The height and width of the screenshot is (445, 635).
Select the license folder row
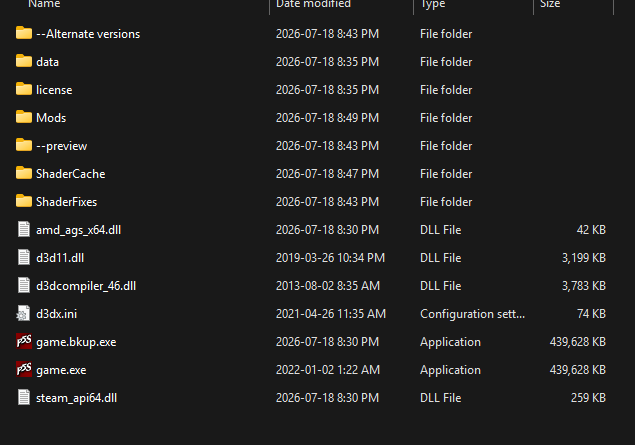[x=311, y=90]
